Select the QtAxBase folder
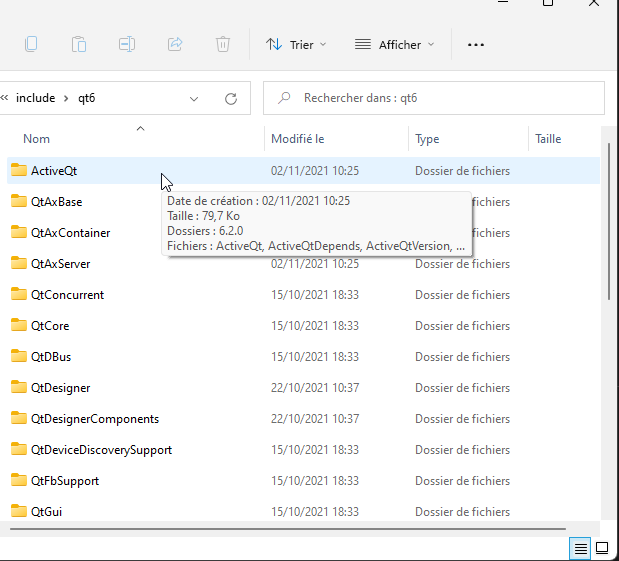Viewport: 619px width, 561px height. (x=56, y=202)
